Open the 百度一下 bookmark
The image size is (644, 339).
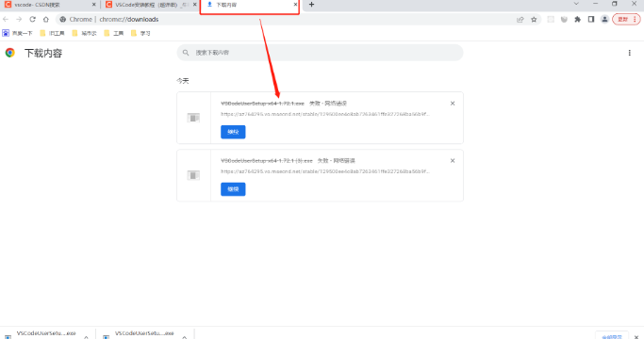(17, 33)
